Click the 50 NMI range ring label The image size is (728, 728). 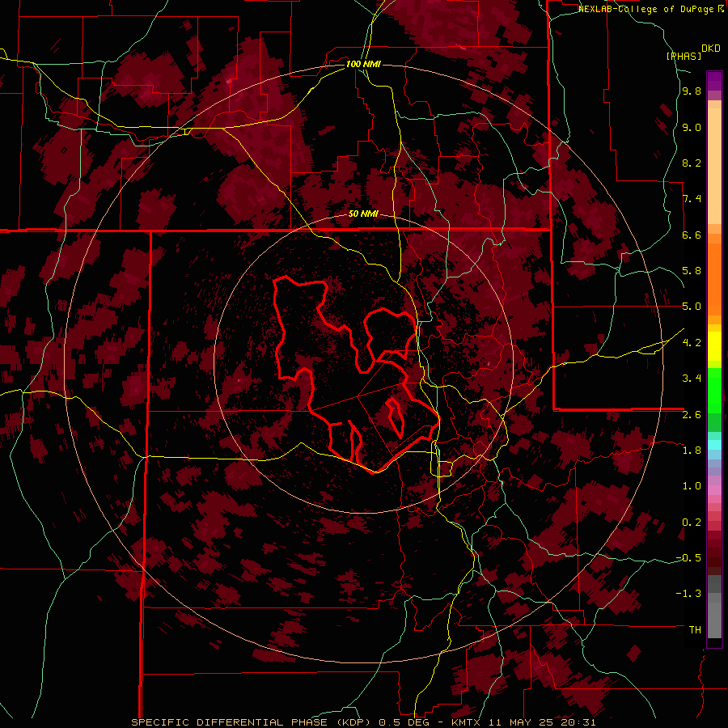click(x=363, y=214)
